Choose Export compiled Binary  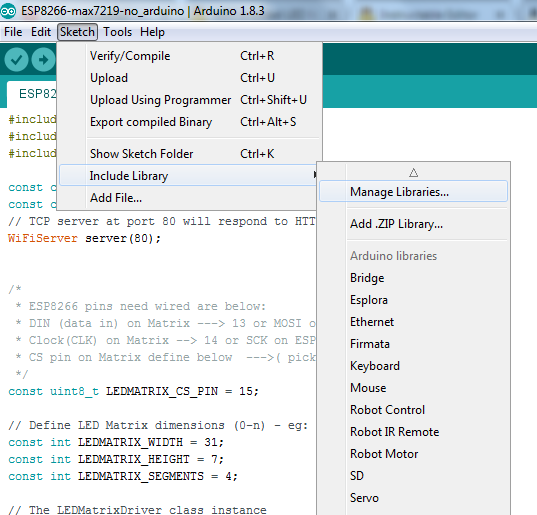point(189,122)
